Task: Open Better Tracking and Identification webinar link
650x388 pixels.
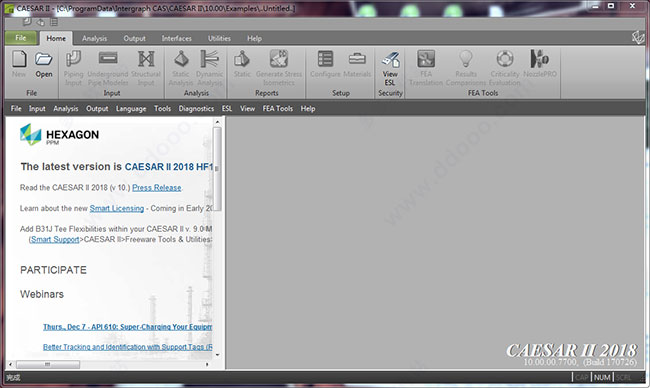Action: click(128, 347)
